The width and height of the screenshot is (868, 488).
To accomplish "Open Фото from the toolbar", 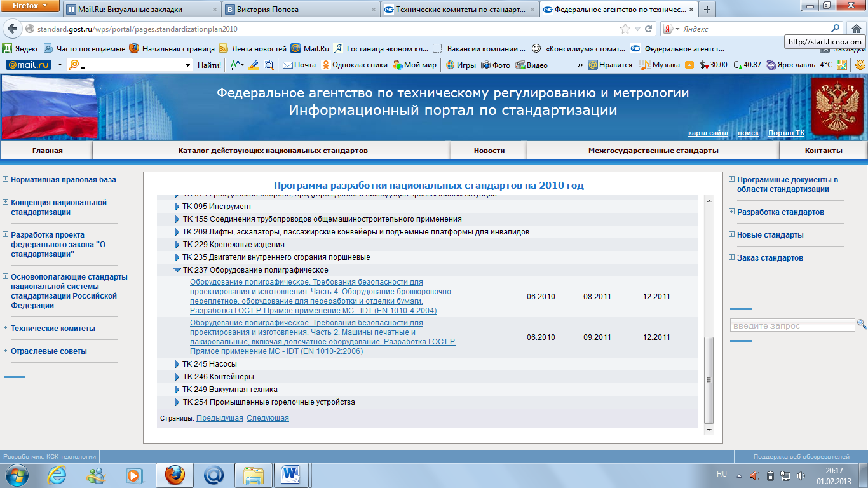I will (x=496, y=65).
